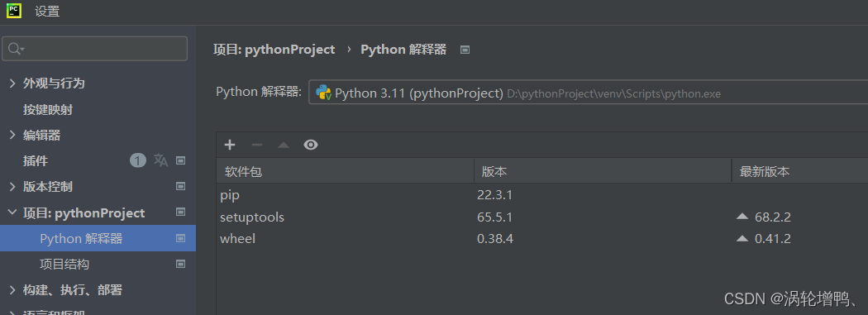Toggle the show early releases eye icon
This screenshot has height=315, width=868.
(x=311, y=145)
